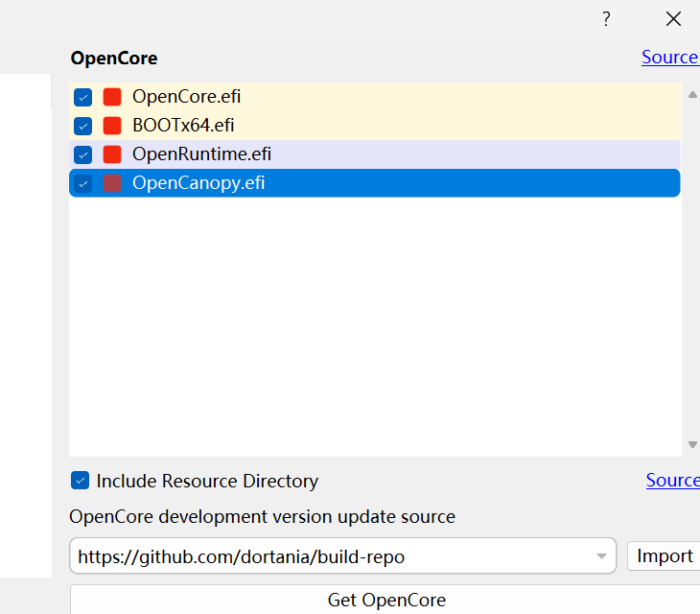Click the question mark help icon
Viewport: 700px width, 614px height.
pyautogui.click(x=606, y=19)
